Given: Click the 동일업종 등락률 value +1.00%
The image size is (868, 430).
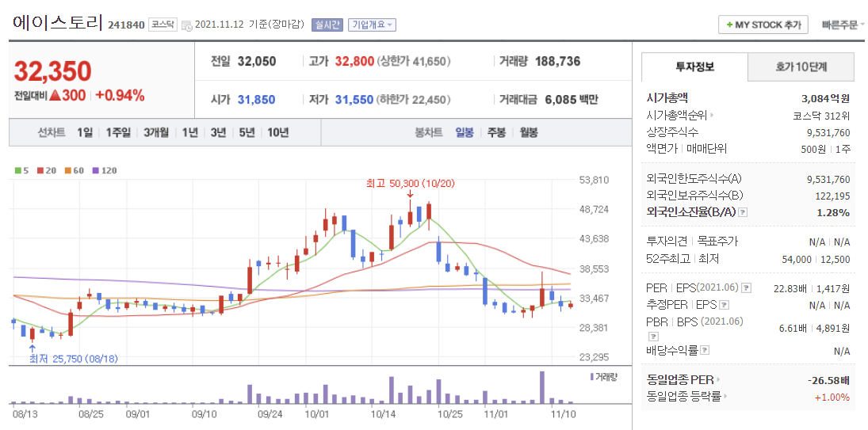Looking at the screenshot, I should pyautogui.click(x=832, y=396).
